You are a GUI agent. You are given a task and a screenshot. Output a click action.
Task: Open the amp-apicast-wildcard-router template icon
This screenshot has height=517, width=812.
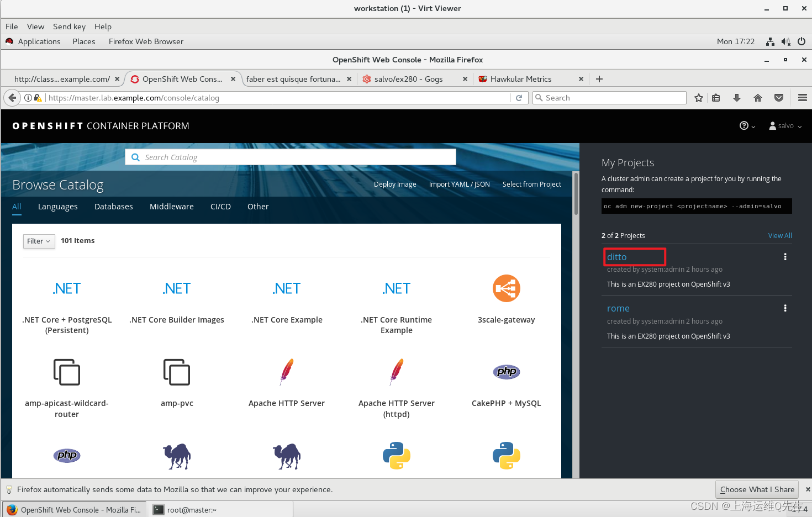[x=67, y=372]
